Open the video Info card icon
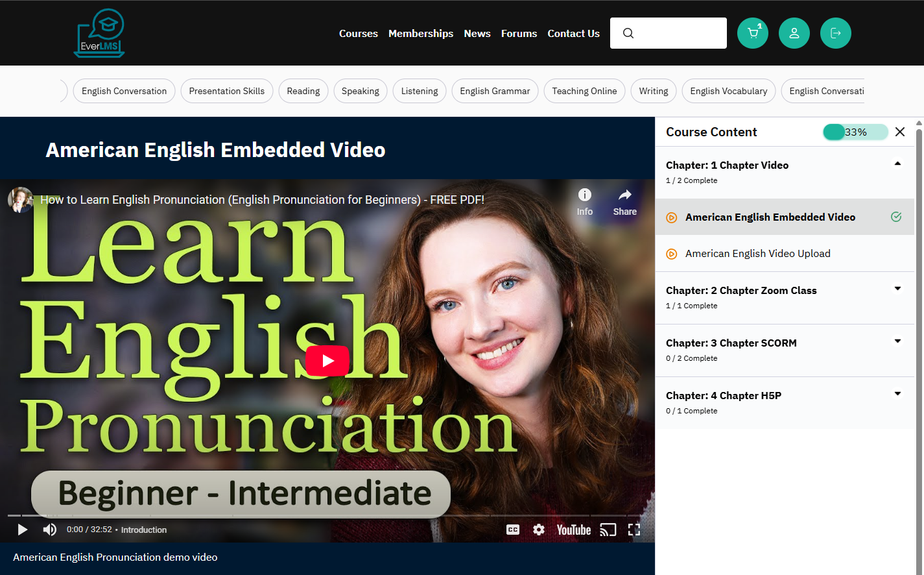Viewport: 924px width, 575px height. coord(584,201)
